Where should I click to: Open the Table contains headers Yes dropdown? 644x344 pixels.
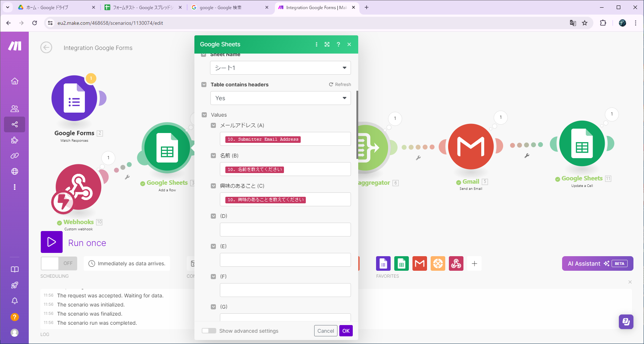280,98
